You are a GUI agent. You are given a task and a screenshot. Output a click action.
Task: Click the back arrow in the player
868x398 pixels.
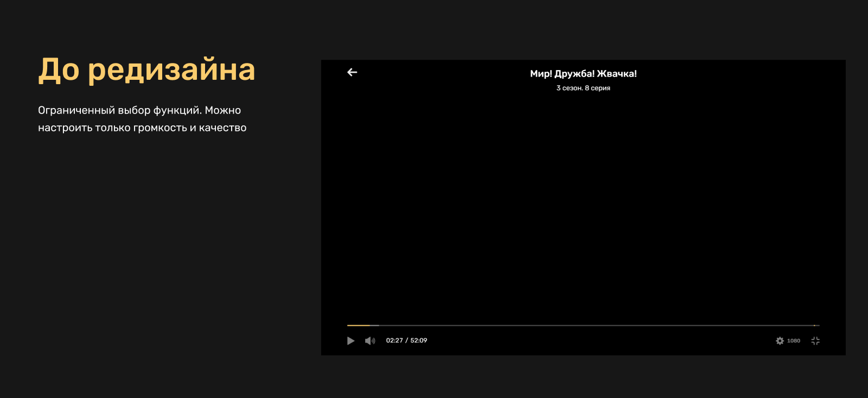352,72
